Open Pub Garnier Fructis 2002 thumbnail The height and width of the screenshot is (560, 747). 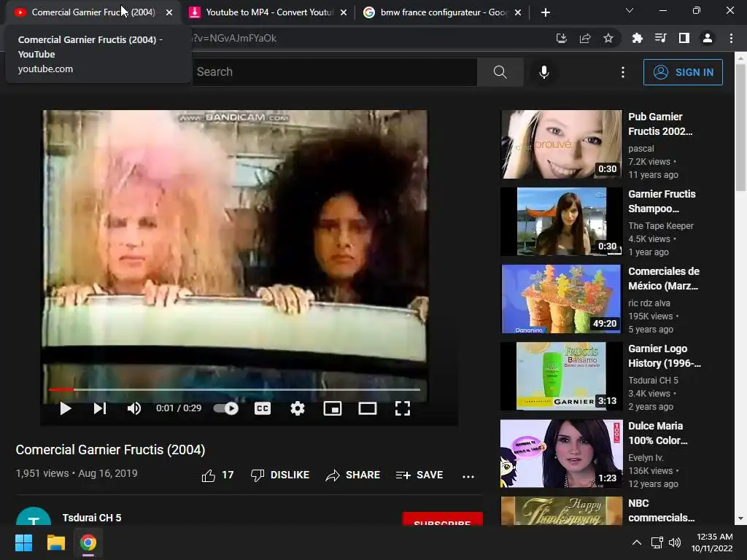[x=561, y=144]
